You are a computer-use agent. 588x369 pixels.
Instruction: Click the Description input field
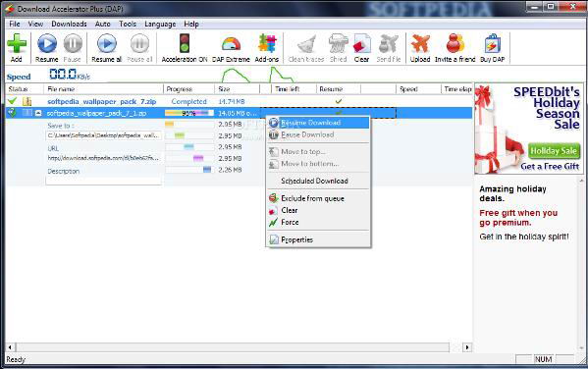[103, 181]
